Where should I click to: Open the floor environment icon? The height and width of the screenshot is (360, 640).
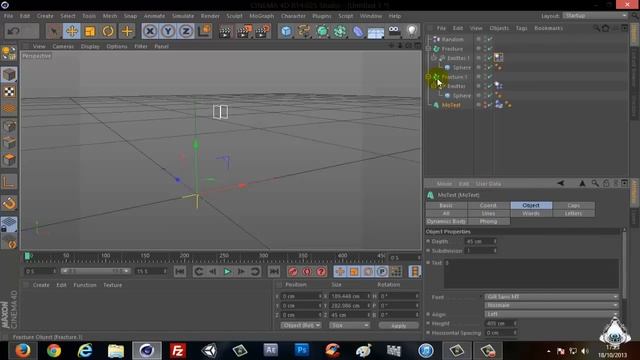(x=376, y=32)
